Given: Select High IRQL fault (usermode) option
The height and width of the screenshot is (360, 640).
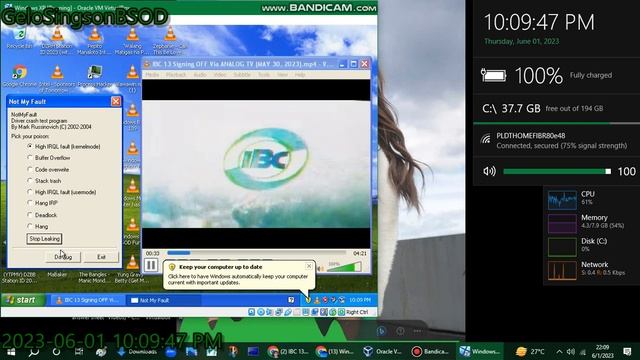Looking at the screenshot, I should click(x=62, y=191).
